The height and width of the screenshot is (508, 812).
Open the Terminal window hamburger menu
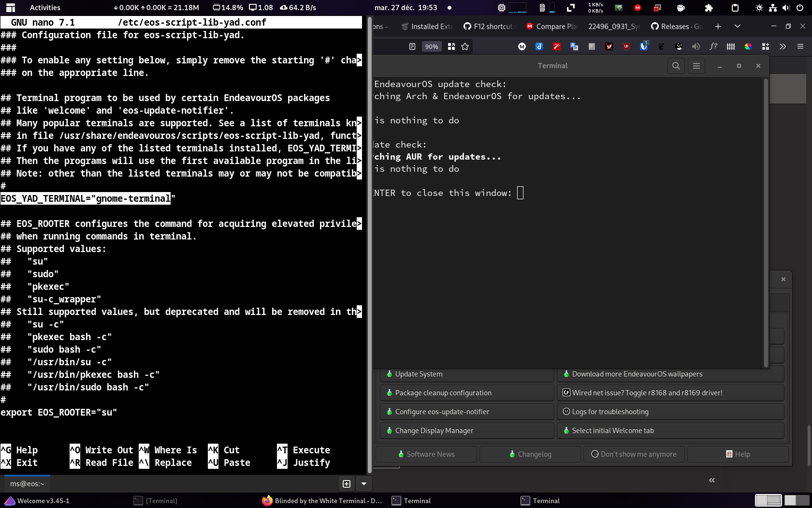[696, 66]
